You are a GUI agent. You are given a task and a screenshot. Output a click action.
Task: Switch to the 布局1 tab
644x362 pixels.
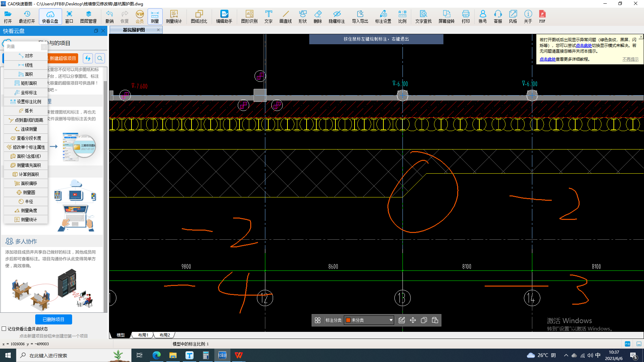(143, 335)
